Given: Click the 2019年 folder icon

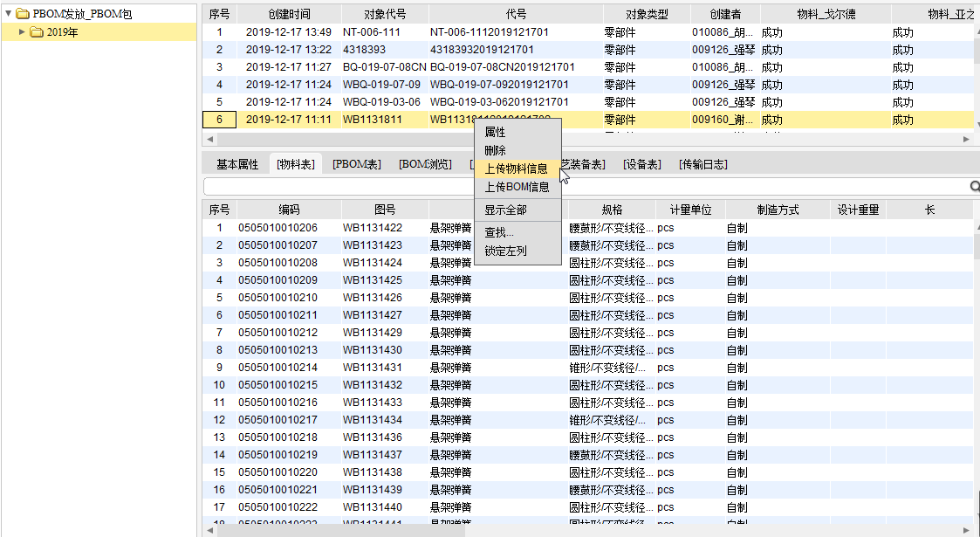Looking at the screenshot, I should coord(37,32).
